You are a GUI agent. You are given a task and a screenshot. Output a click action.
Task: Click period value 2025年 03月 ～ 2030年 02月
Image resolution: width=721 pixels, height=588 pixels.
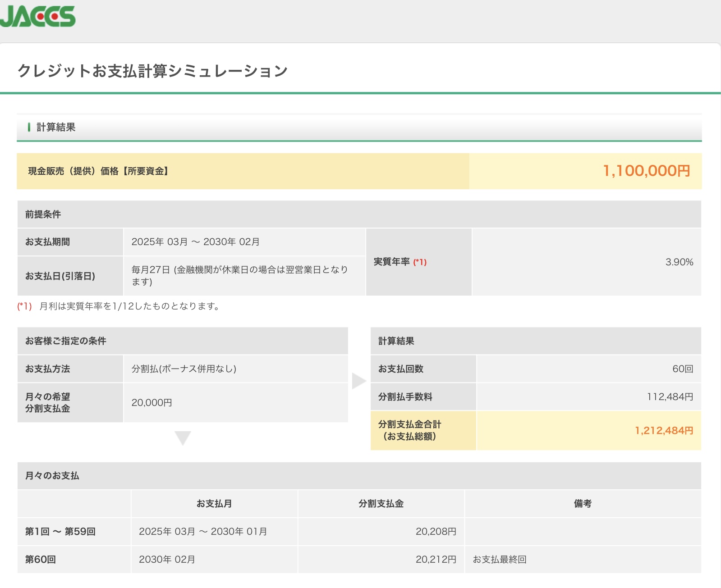(x=196, y=242)
